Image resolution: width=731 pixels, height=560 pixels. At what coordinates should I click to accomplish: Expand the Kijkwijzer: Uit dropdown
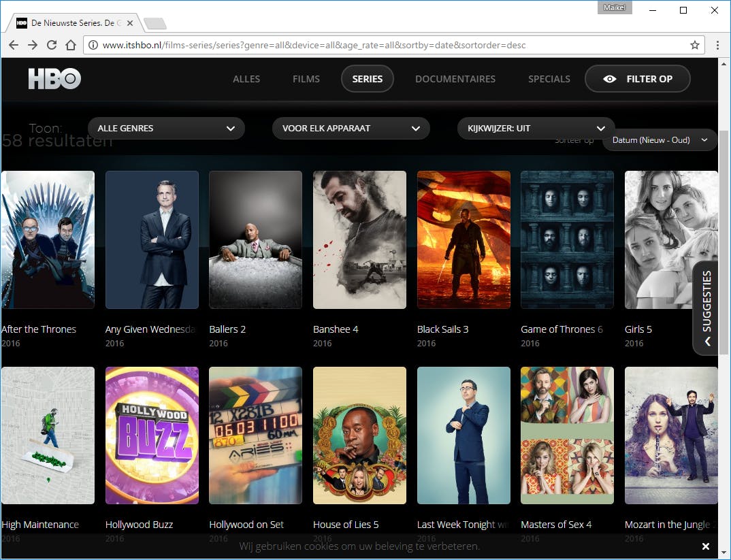coord(536,128)
